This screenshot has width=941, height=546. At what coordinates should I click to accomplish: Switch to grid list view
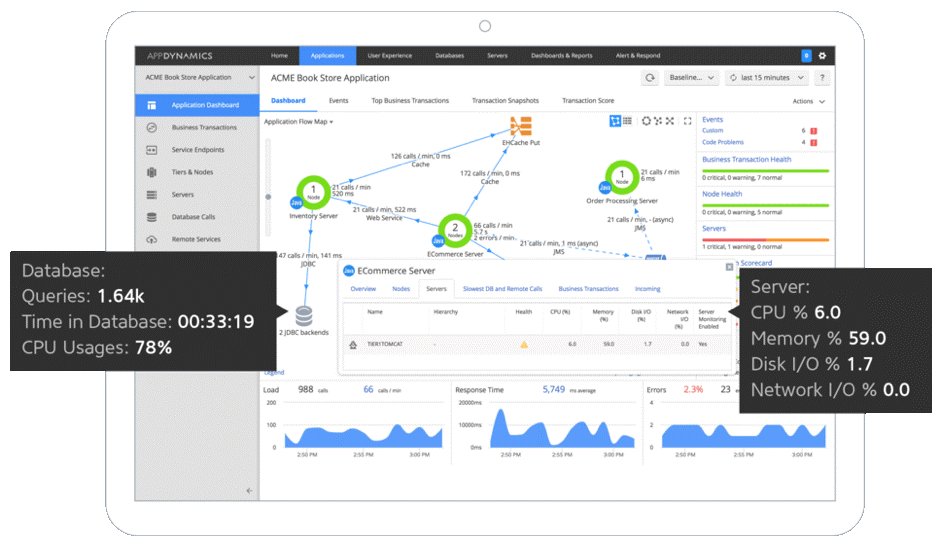[x=627, y=121]
